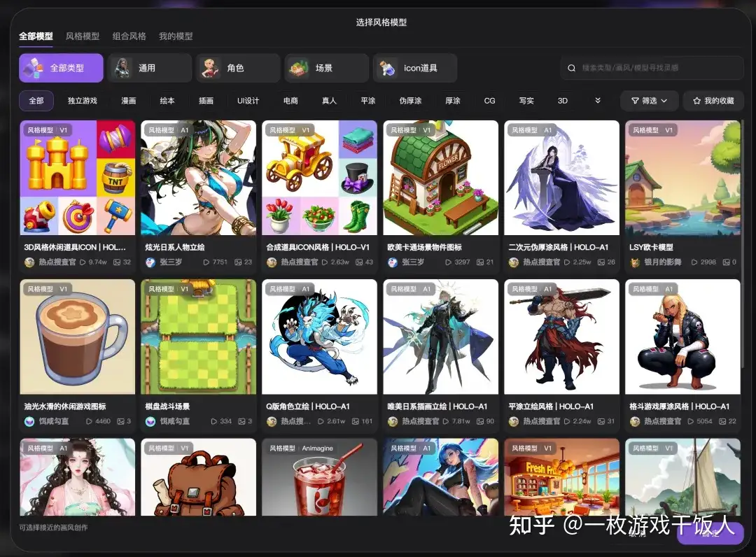Click 银月的影舞 author avatar
756x557 pixels.
[x=635, y=262]
